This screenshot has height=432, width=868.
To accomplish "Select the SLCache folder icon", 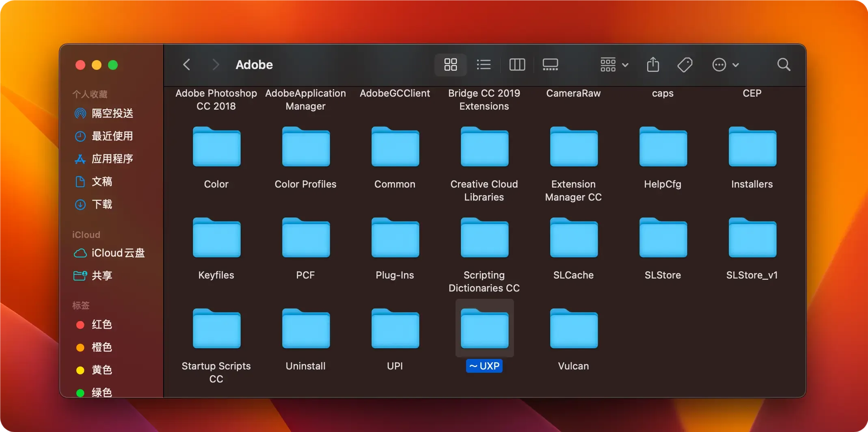I will [574, 238].
